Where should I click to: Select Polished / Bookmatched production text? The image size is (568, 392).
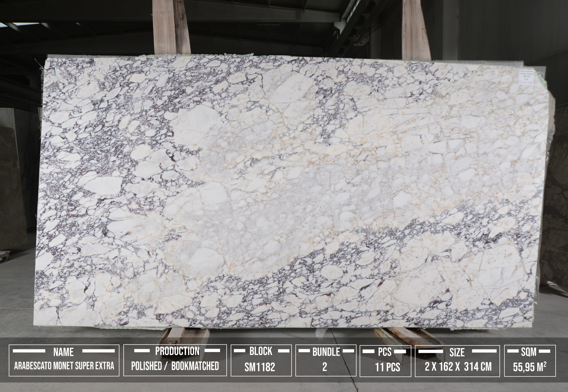[x=175, y=366]
